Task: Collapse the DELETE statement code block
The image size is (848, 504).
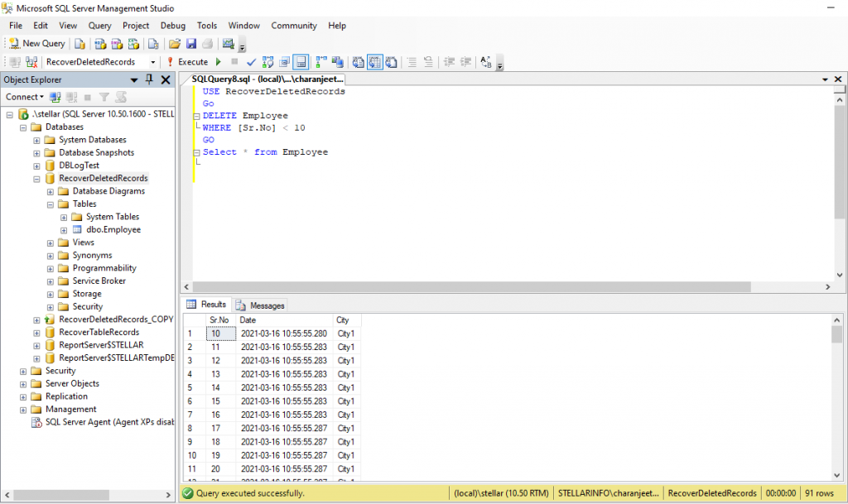Action: [197, 116]
